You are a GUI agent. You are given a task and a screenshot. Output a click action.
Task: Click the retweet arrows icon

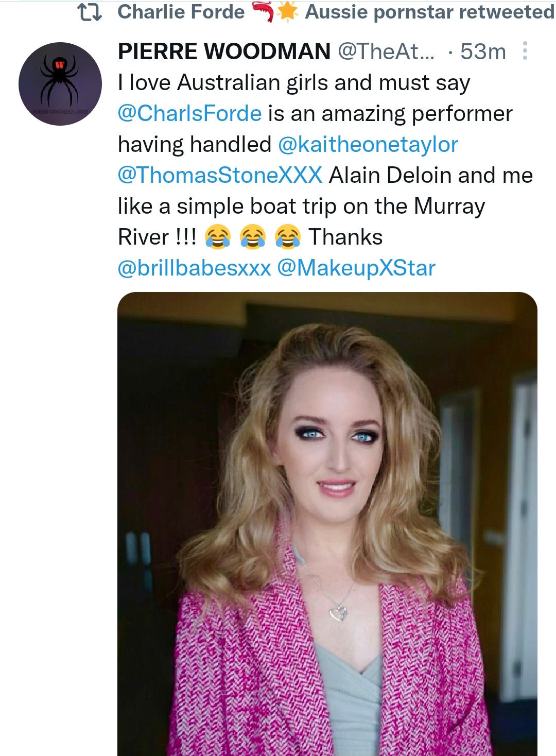(x=90, y=12)
